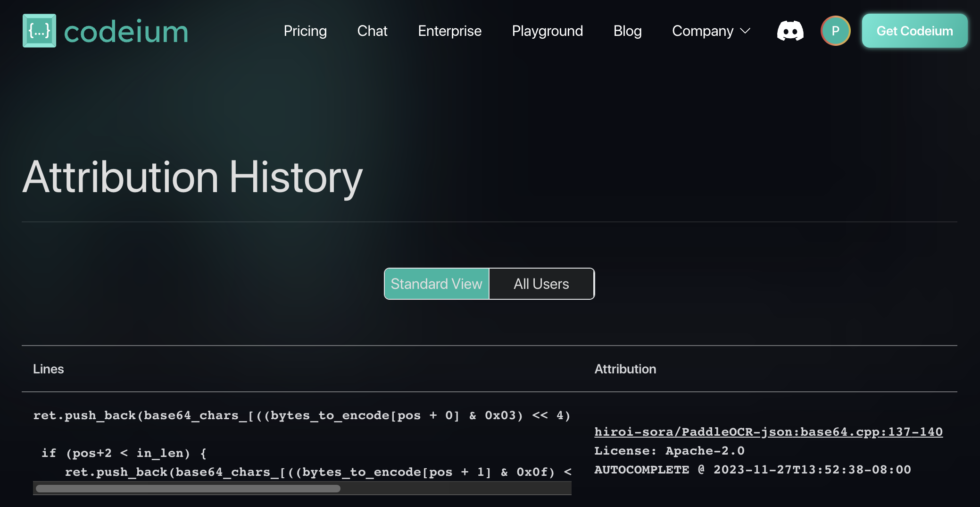
Task: Visit the Blog page
Action: click(627, 31)
